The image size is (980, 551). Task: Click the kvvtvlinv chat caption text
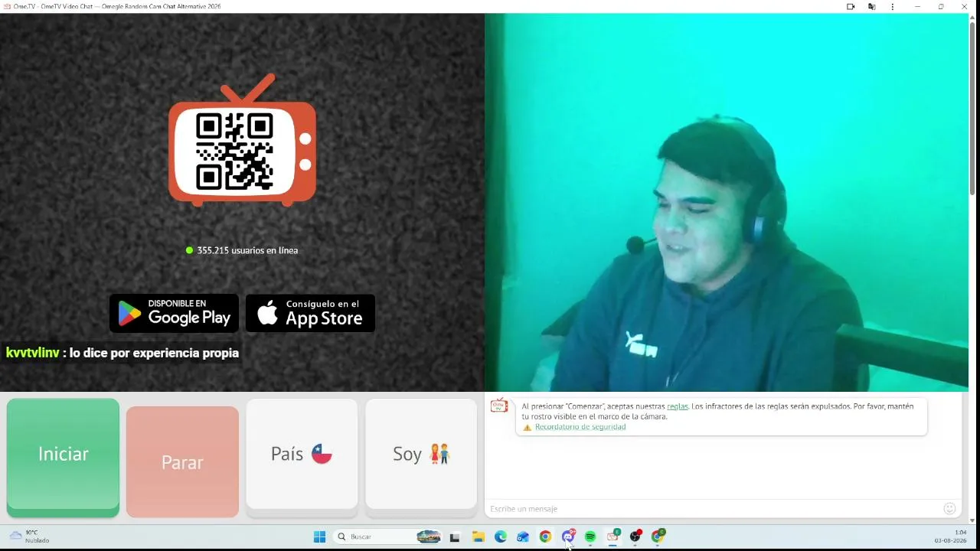pyautogui.click(x=122, y=353)
